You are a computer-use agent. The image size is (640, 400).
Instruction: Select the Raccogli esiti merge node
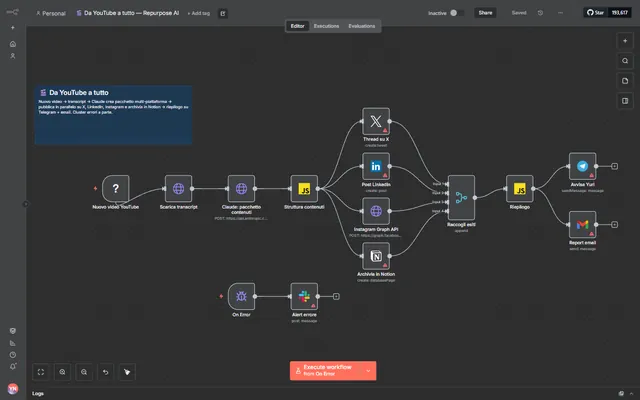pyautogui.click(x=461, y=198)
